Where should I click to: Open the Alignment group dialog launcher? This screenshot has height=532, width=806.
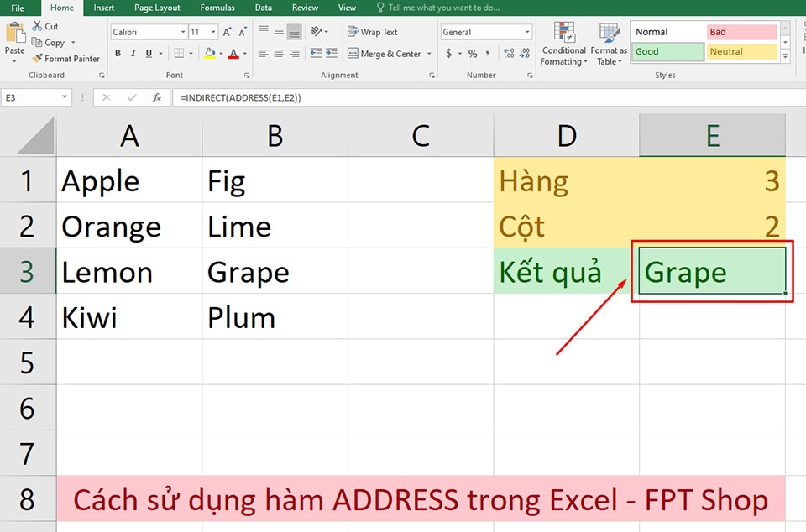coord(433,75)
